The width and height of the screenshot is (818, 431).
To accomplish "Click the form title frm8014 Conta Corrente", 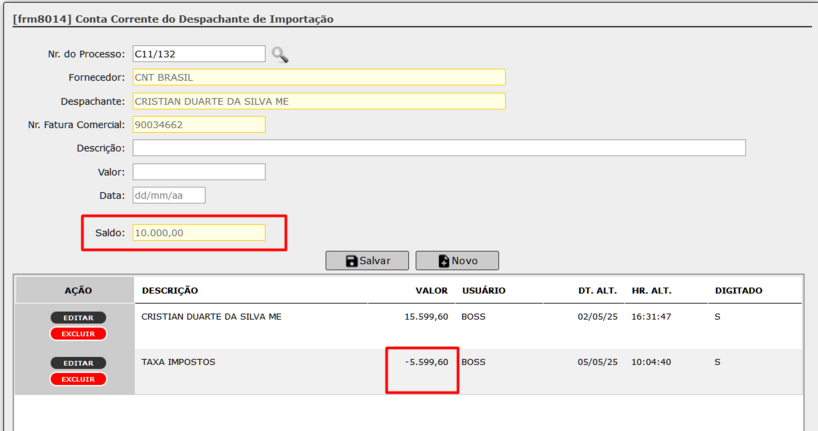I will pos(173,19).
